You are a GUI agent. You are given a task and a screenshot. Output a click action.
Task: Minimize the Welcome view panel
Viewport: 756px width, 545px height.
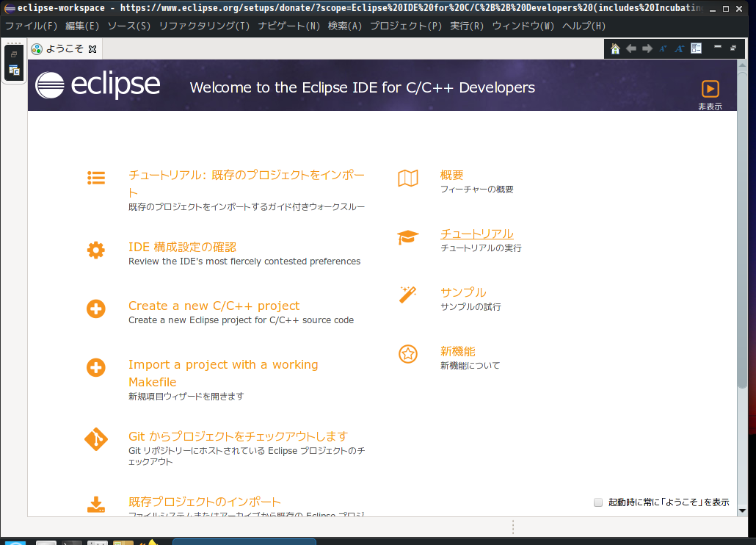point(717,47)
